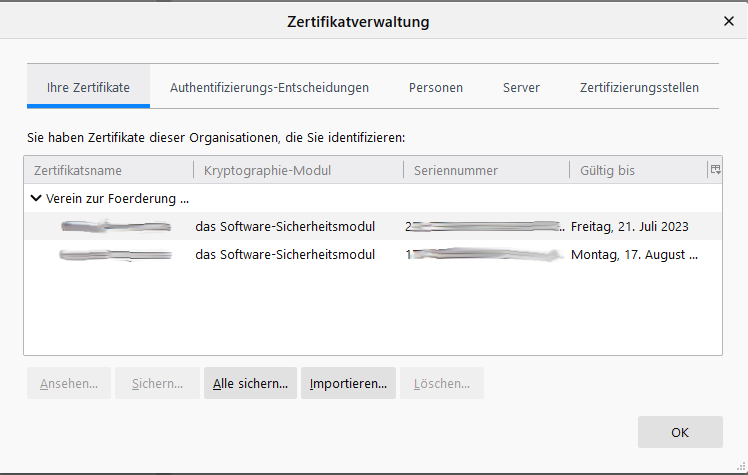Sort by the Zertifikatsname column header
This screenshot has height=475, width=748.
108,171
